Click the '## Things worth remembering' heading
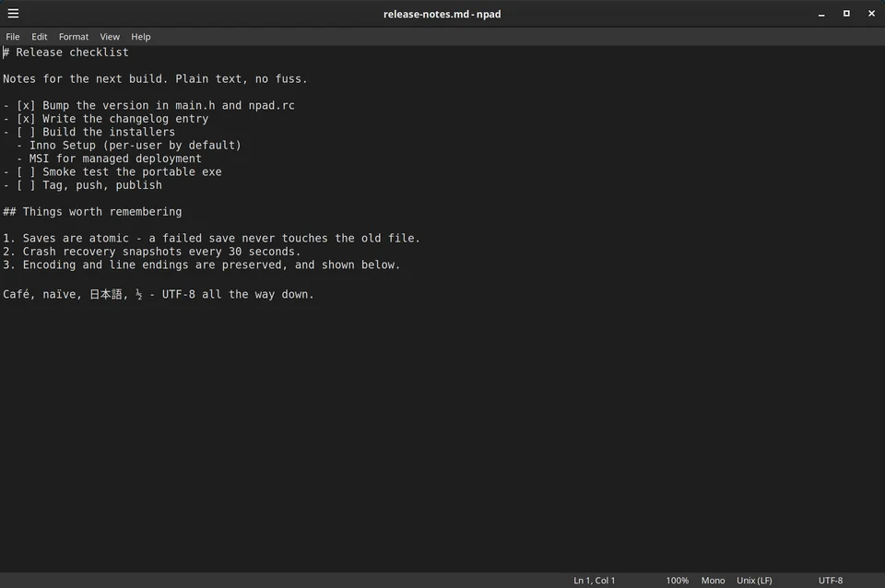This screenshot has height=588, width=885. [92, 212]
